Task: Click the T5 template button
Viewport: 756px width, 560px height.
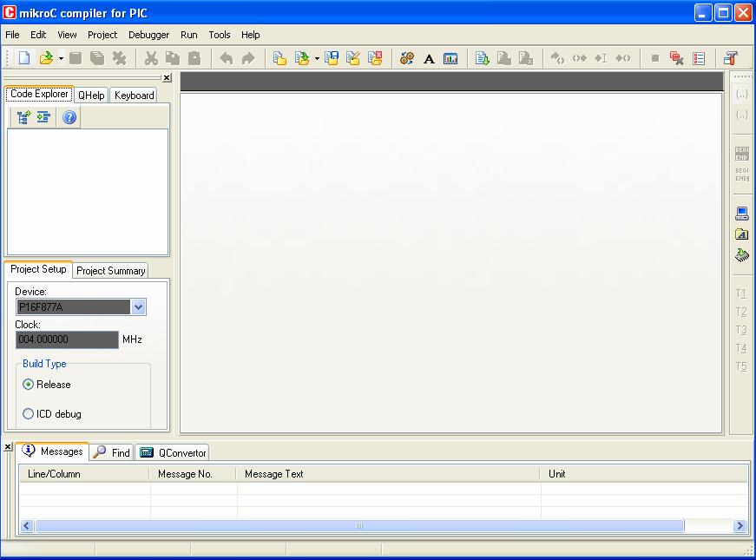Action: tap(741, 366)
